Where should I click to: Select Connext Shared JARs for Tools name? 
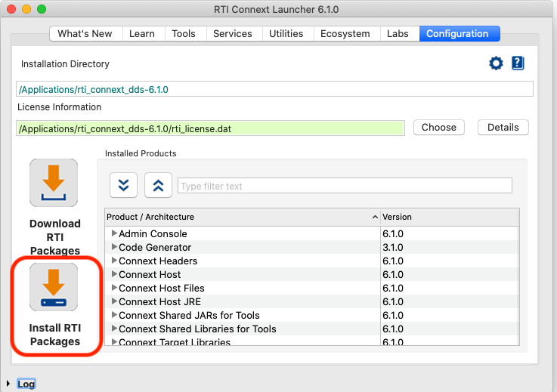click(189, 315)
